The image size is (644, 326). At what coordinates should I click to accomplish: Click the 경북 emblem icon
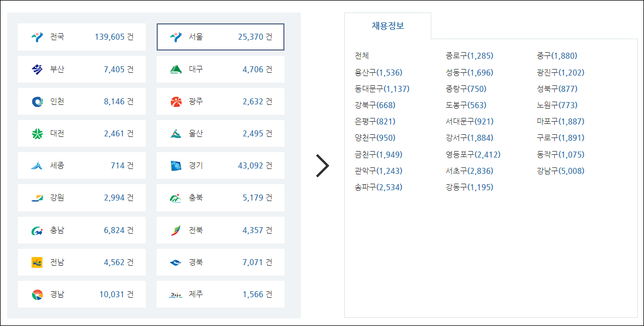pos(176,262)
